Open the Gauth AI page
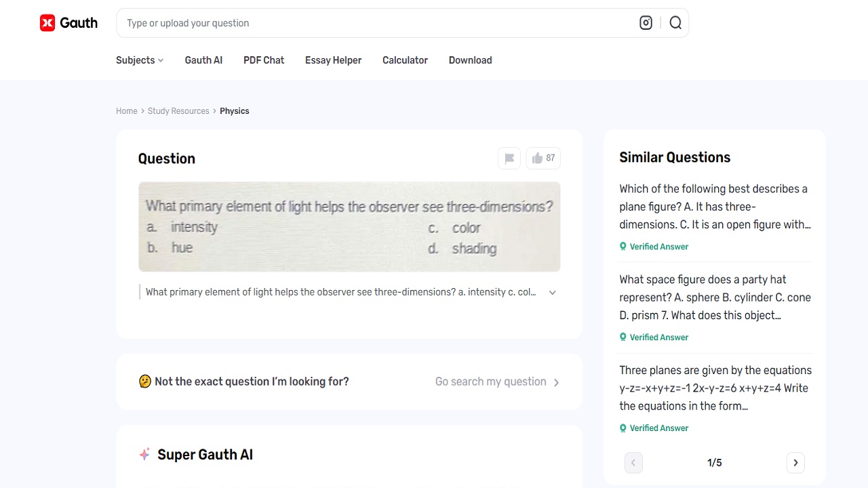This screenshot has height=488, width=868. click(x=203, y=60)
